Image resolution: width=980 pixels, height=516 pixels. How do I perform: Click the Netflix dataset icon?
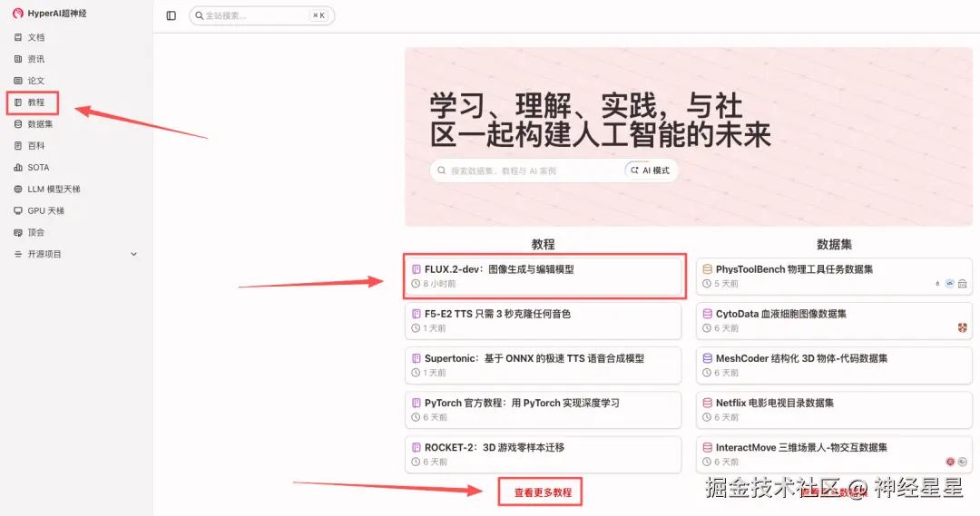tap(708, 403)
